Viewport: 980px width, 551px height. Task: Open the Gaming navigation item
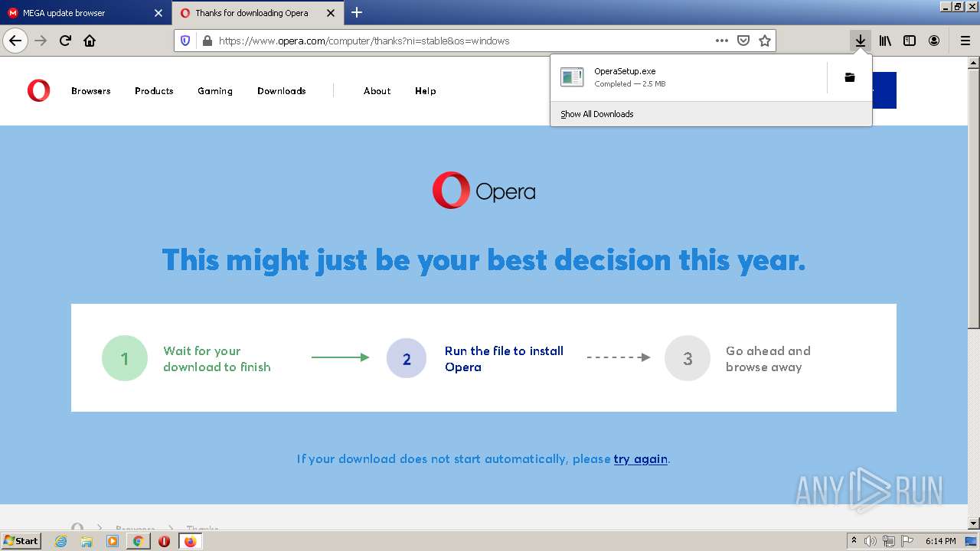click(215, 91)
